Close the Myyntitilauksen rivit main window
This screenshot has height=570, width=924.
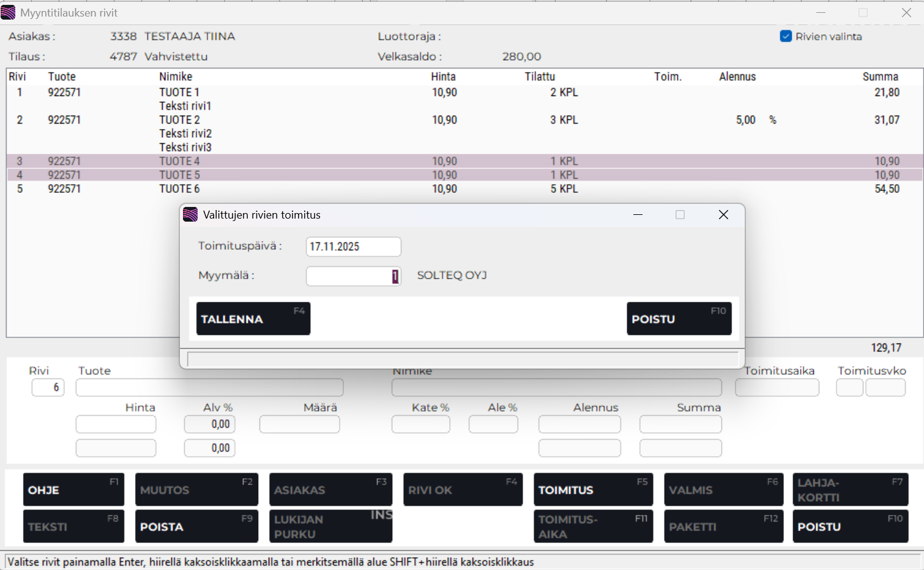point(906,13)
